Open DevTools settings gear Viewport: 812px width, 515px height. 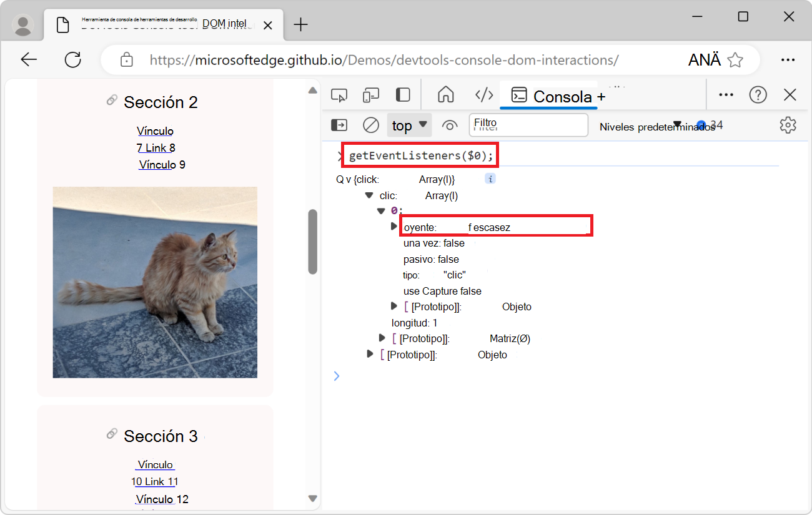tap(788, 125)
